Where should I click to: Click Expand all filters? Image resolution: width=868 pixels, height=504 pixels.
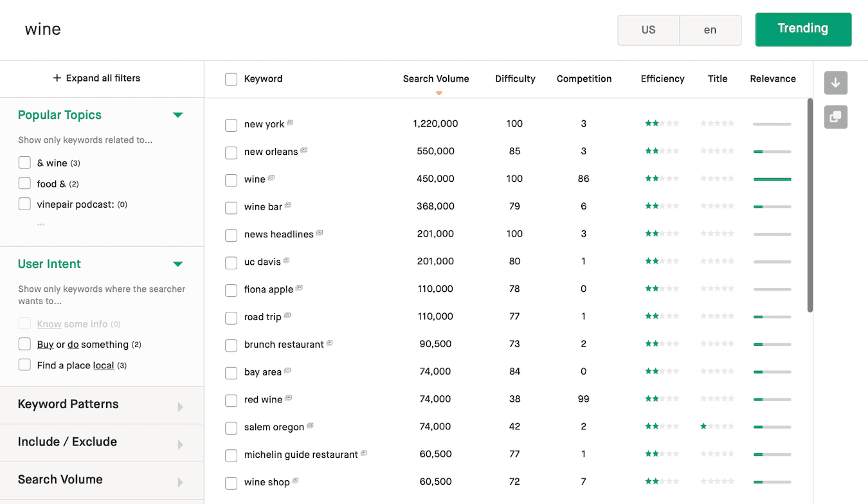96,78
